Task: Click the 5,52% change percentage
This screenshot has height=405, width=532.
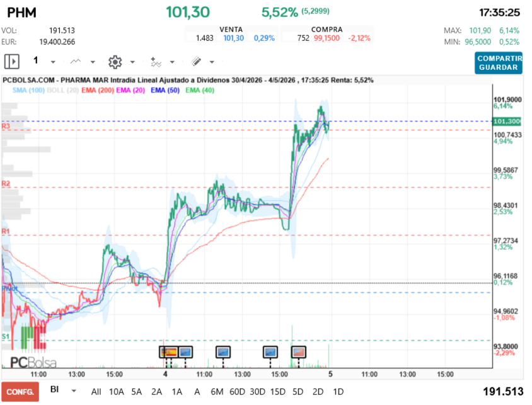Action: (280, 13)
